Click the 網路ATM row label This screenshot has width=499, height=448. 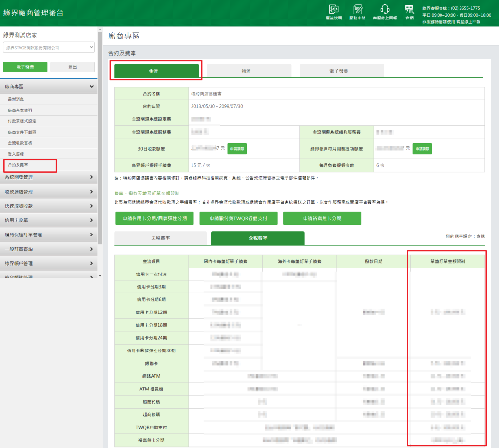pyautogui.click(x=151, y=376)
